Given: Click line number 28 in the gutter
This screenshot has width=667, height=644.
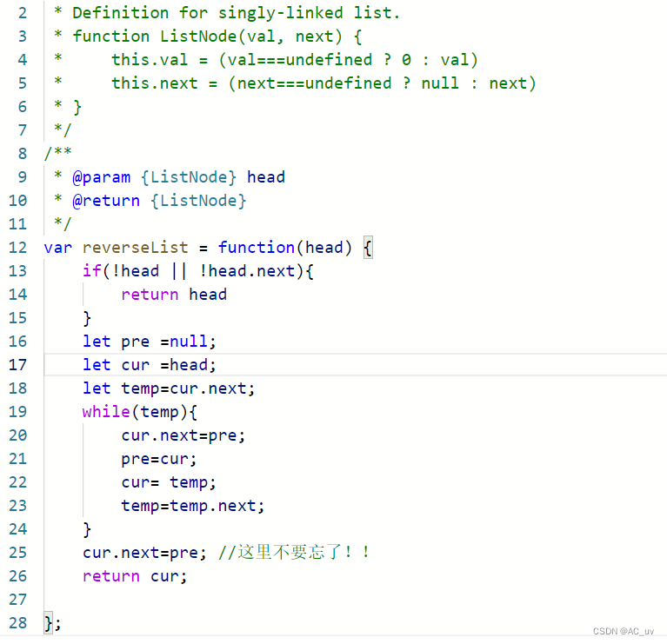Looking at the screenshot, I should pos(17,623).
